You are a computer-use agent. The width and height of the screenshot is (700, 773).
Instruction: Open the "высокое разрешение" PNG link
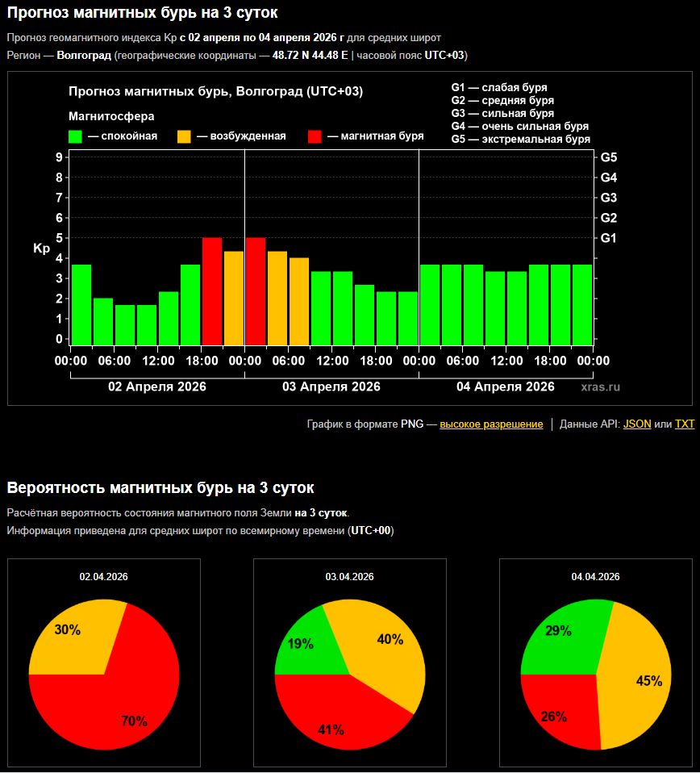[491, 424]
